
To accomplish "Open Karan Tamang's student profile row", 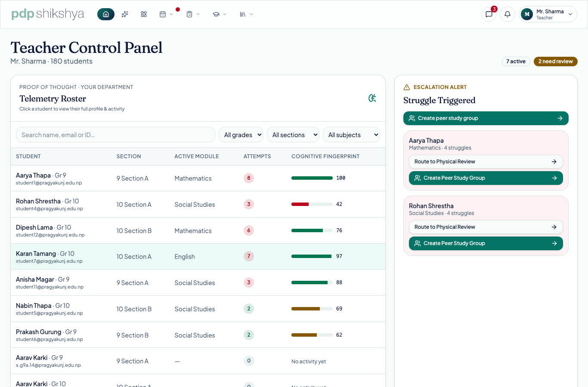I will (198, 257).
